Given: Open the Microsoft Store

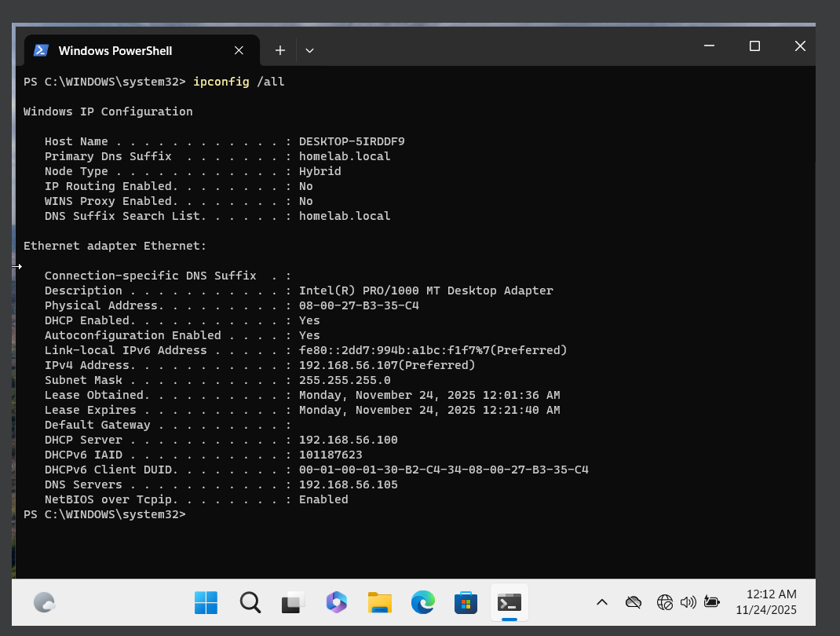Looking at the screenshot, I should pos(466,602).
